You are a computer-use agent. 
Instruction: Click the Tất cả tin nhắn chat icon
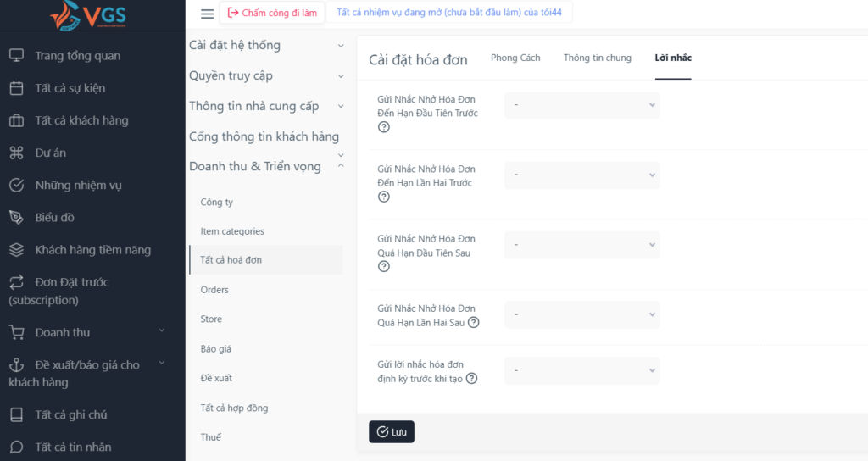pyautogui.click(x=17, y=447)
